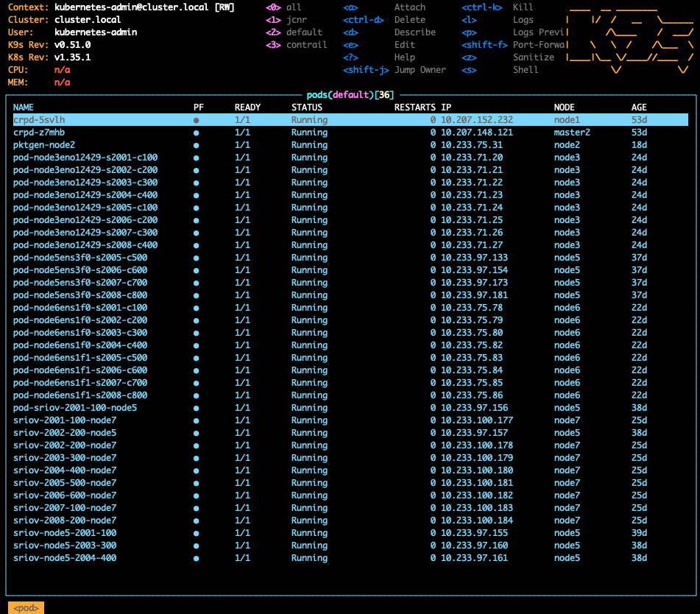This screenshot has height=614, width=700.
Task: Switch to the jcnr namespace
Action: pos(286,20)
